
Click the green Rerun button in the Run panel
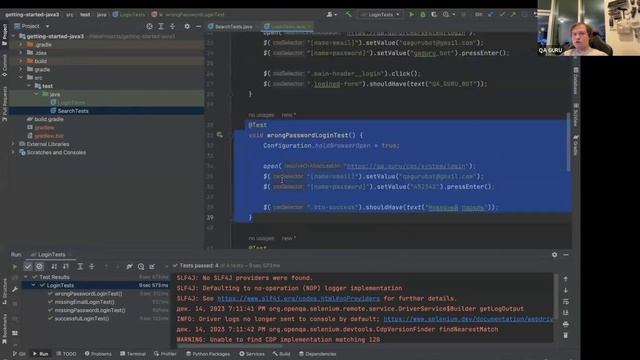click(x=15, y=267)
